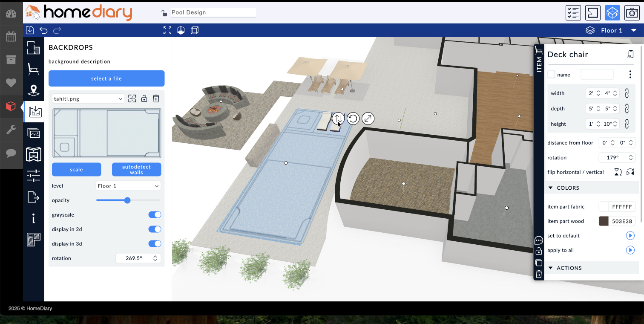Open the level Floor 1 dropdown
The width and height of the screenshot is (644, 324).
click(128, 186)
